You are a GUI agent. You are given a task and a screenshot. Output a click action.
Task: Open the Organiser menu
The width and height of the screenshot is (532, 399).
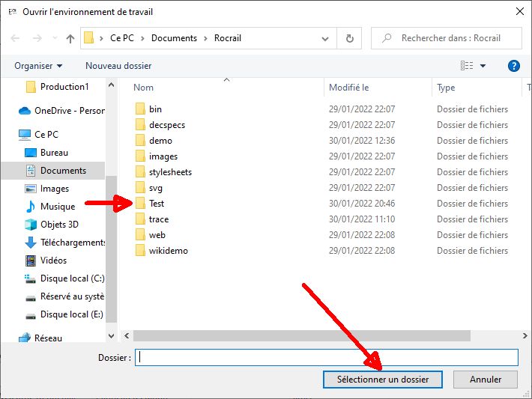(x=38, y=66)
